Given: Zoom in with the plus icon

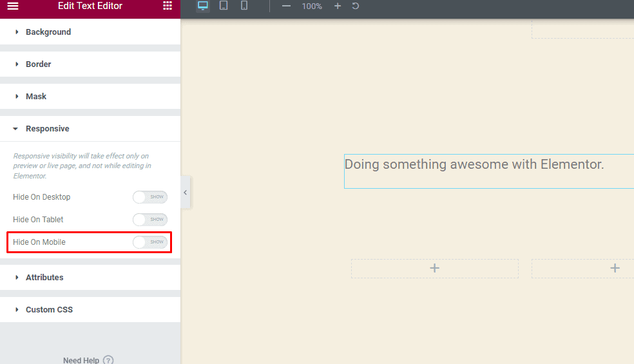Looking at the screenshot, I should [x=338, y=6].
